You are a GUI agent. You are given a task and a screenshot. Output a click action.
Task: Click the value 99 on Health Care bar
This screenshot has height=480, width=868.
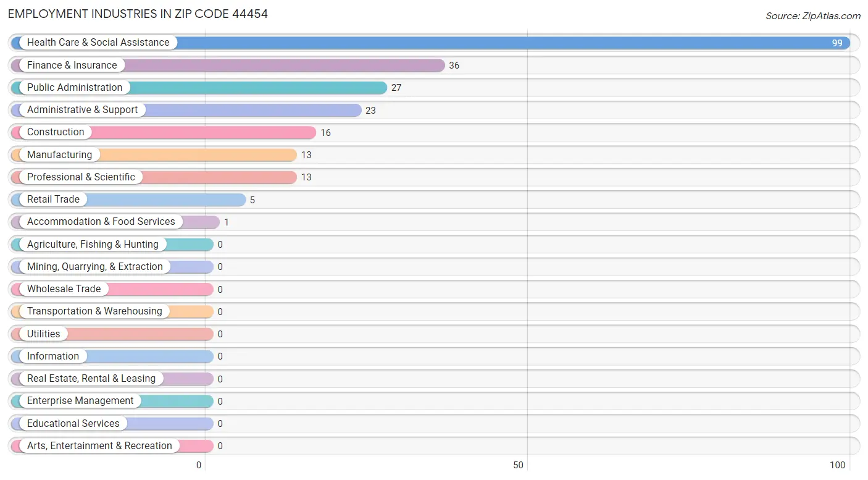pyautogui.click(x=837, y=43)
